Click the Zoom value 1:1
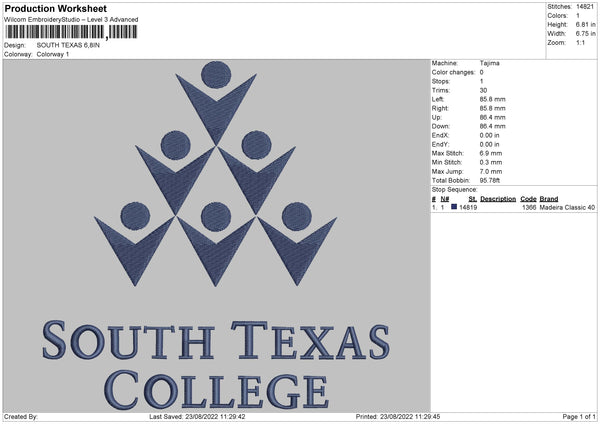Viewport: 600px width, 424px height. tap(580, 42)
